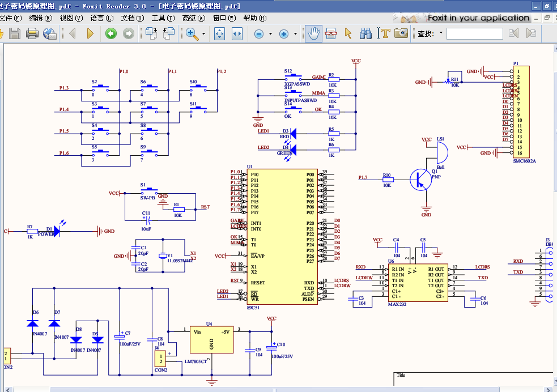
Task: Open the 窗口(W) menu
Action: [224, 18]
